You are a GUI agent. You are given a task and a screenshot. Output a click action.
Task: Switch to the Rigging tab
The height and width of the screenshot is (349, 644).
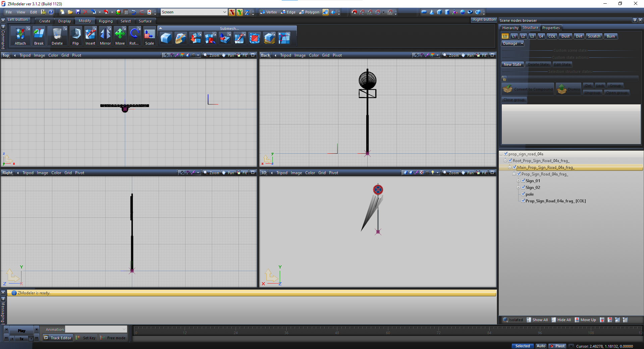click(x=106, y=21)
